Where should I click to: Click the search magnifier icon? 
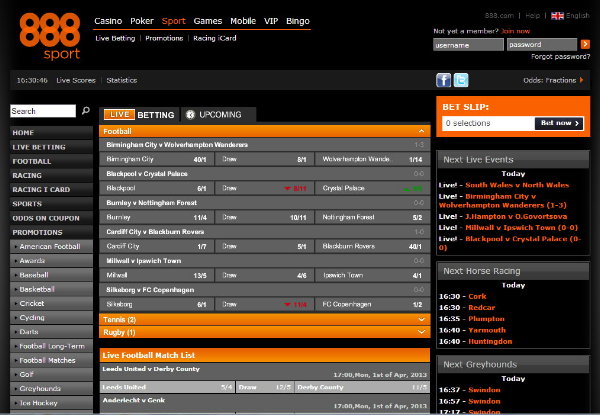coord(86,111)
